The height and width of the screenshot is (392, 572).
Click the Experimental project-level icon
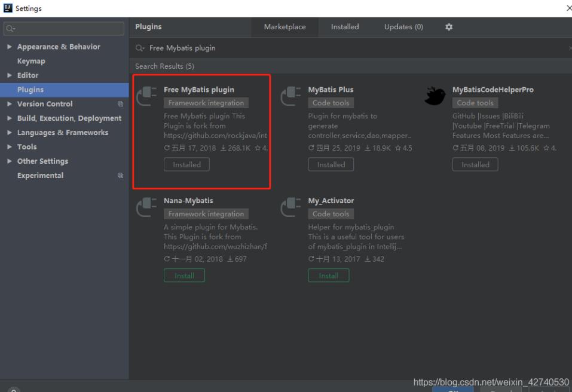pos(120,176)
